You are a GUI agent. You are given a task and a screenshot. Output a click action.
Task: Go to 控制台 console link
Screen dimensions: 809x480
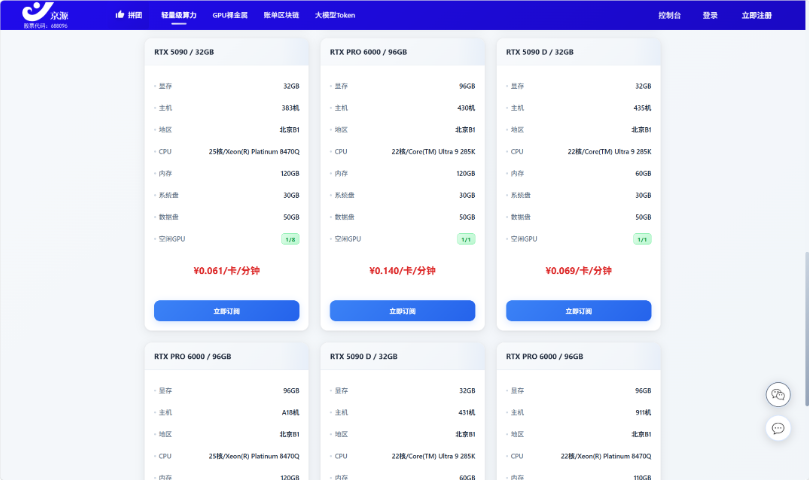tap(669, 15)
